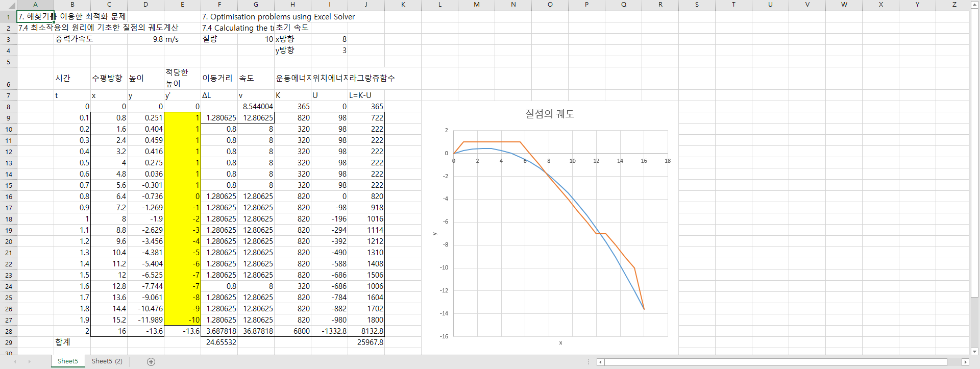Click the header cell 이동거리
This screenshot has height=369, width=980.
point(219,79)
